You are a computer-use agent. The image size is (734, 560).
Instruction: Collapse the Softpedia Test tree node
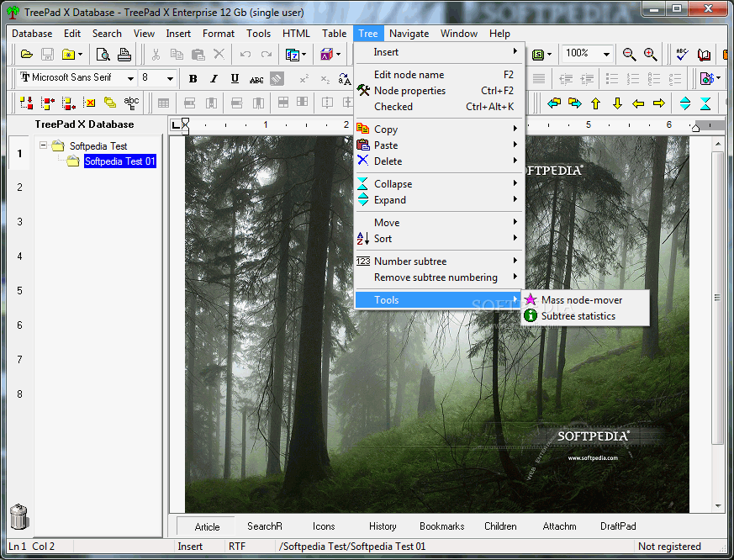tap(43, 145)
